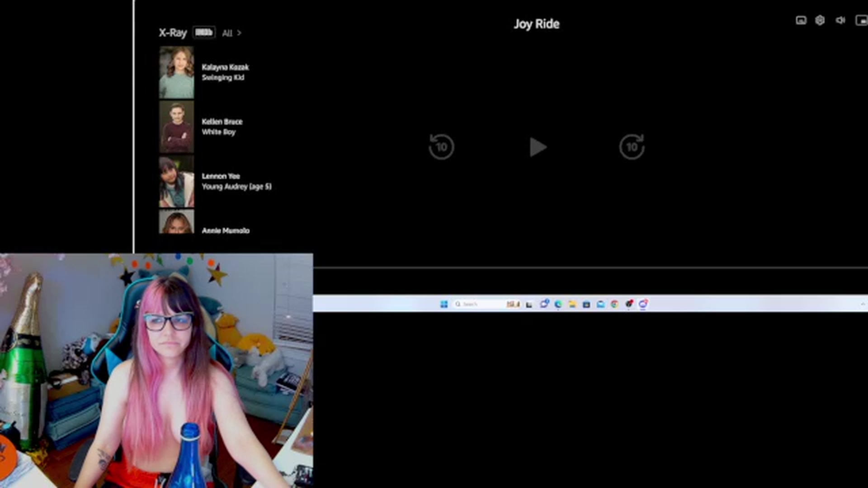Click Young Audrey (age 5) role text
Screen dimensions: 868x488
tap(236, 187)
